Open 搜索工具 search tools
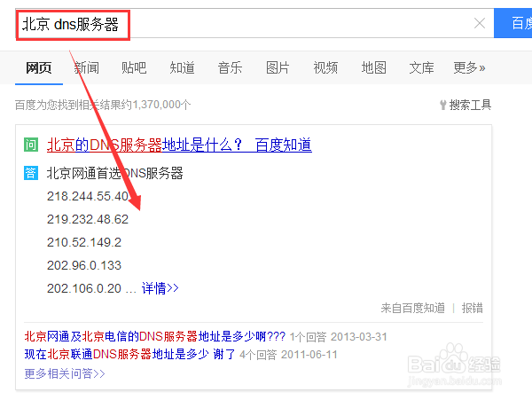This screenshot has height=400, width=532. click(x=470, y=105)
